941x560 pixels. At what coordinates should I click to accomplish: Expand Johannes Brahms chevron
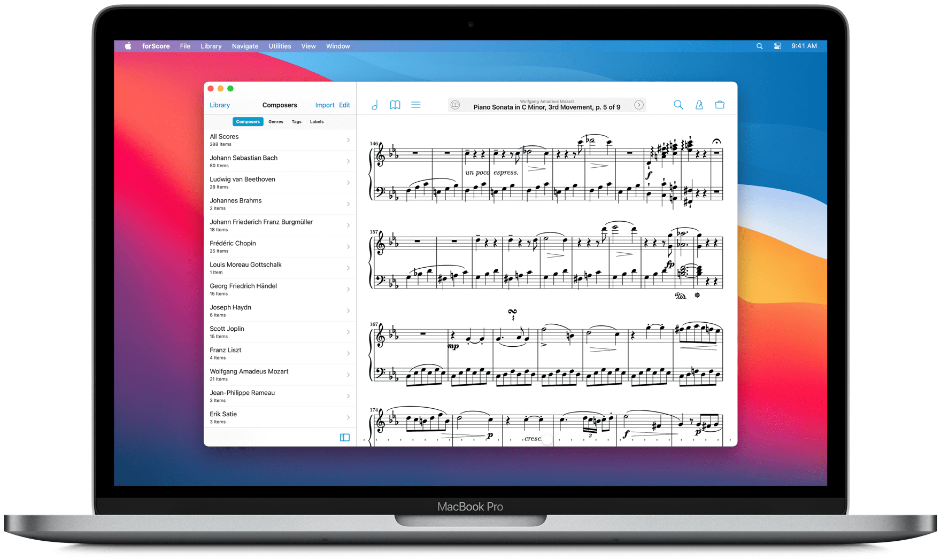348,204
